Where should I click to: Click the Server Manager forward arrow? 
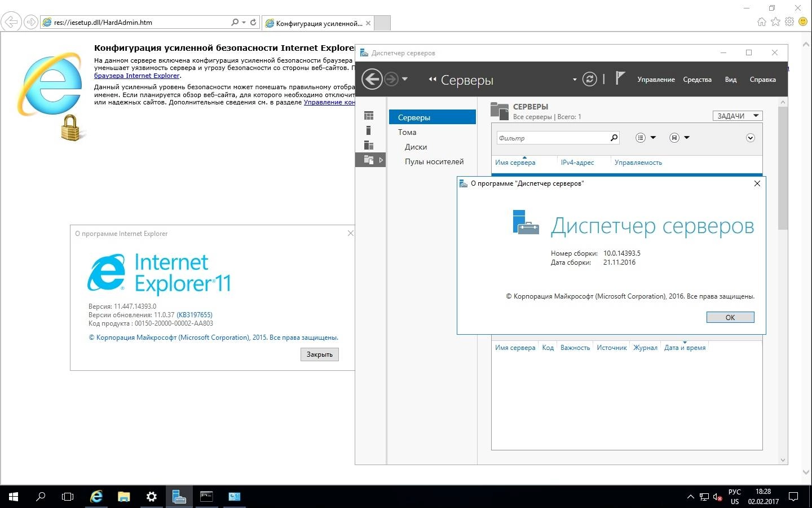(391, 79)
